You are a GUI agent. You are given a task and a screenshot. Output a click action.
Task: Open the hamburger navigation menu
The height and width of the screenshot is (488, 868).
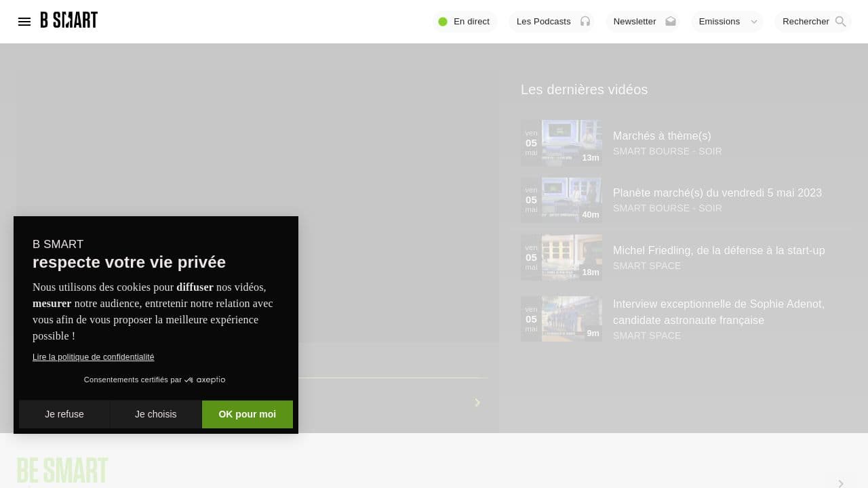click(x=24, y=22)
